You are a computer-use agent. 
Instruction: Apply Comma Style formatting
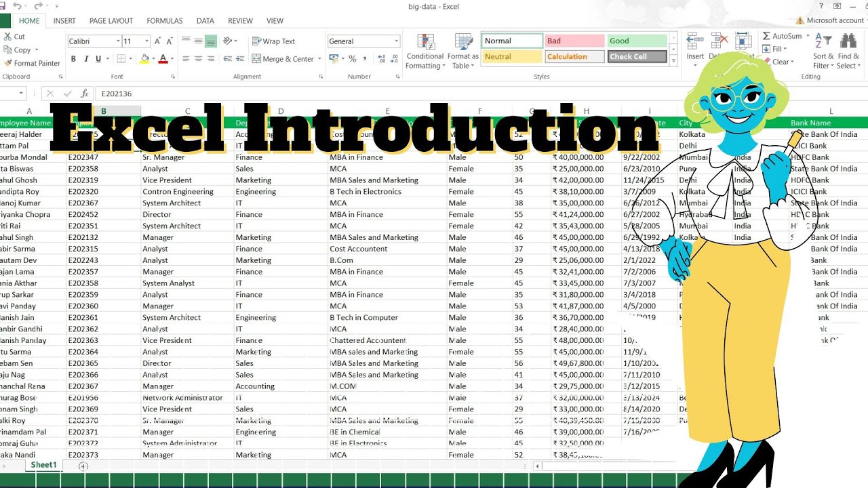(365, 59)
